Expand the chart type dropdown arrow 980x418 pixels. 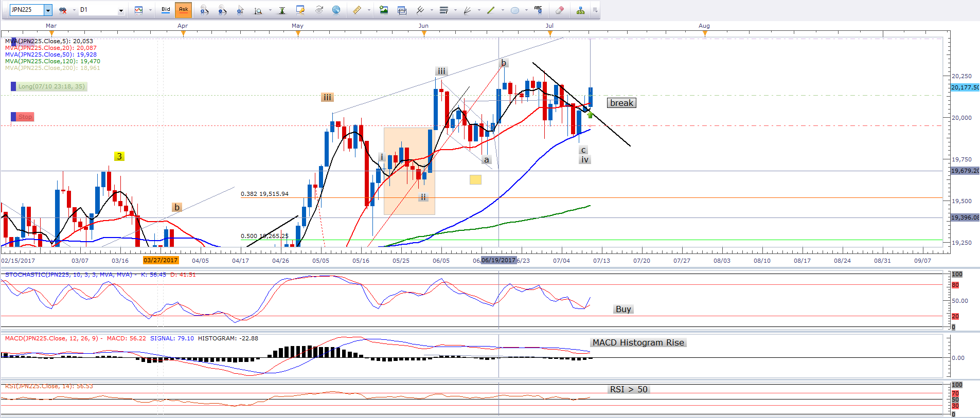point(150,10)
